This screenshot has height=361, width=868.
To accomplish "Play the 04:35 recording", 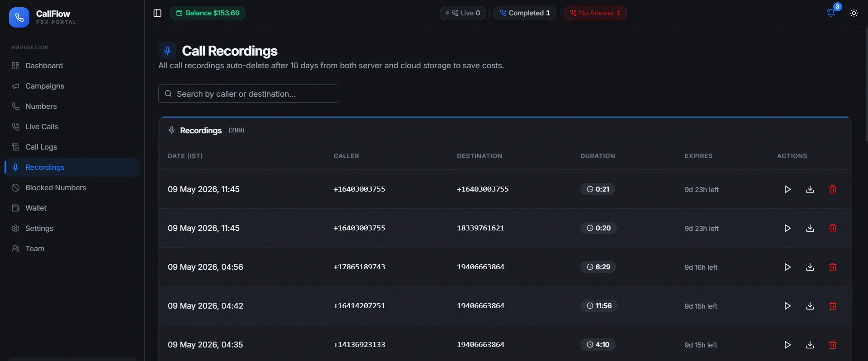I will [787, 345].
